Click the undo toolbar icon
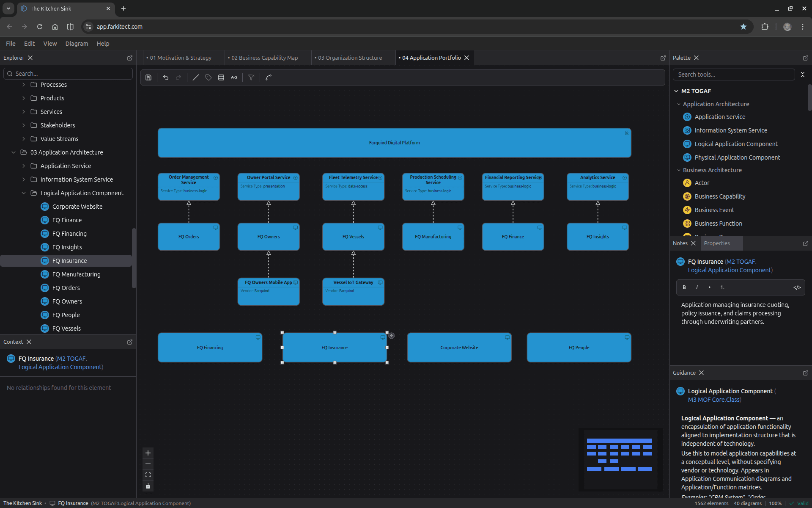This screenshot has width=812, height=508. (166, 77)
